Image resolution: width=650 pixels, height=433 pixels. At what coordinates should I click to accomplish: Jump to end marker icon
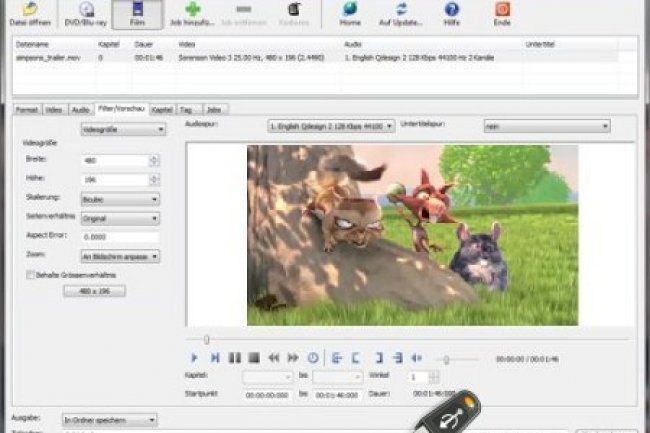click(x=398, y=358)
